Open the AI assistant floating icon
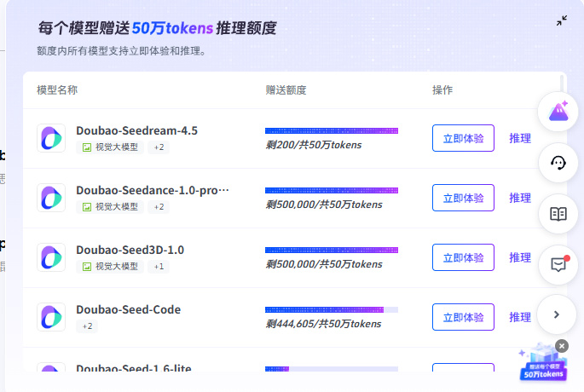The height and width of the screenshot is (392, 584). tap(558, 112)
